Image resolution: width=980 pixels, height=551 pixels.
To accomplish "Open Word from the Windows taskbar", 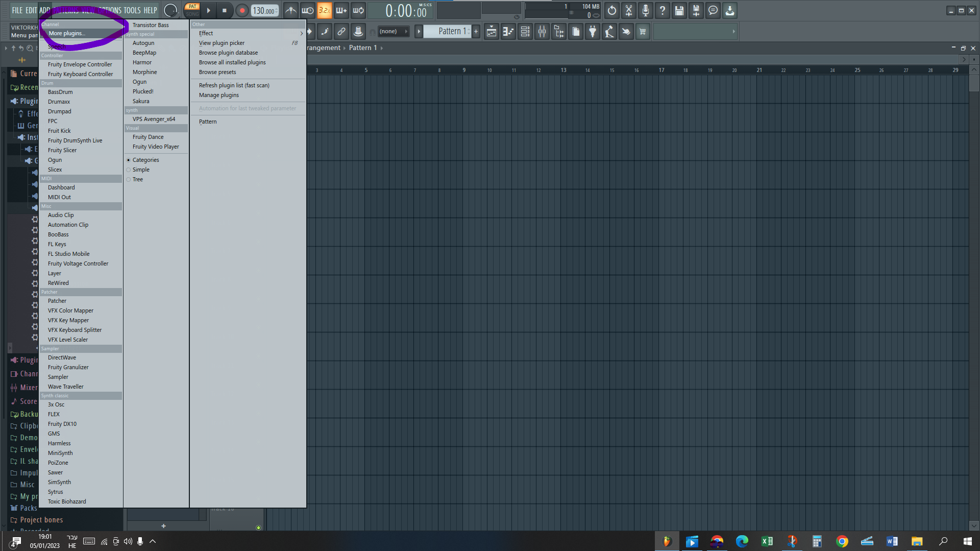I will 892,541.
